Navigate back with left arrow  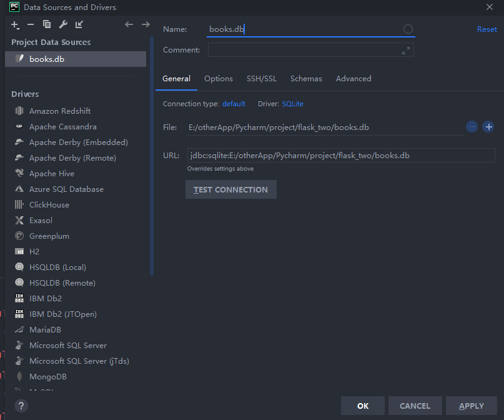tap(129, 24)
